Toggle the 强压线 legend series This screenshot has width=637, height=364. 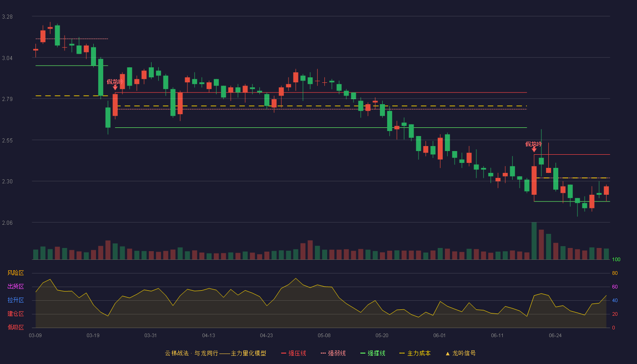click(x=293, y=354)
